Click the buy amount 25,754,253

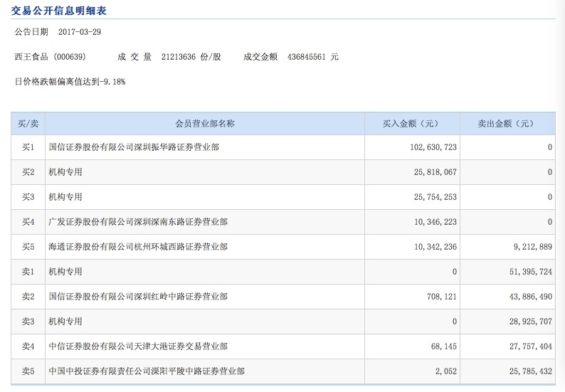point(435,197)
